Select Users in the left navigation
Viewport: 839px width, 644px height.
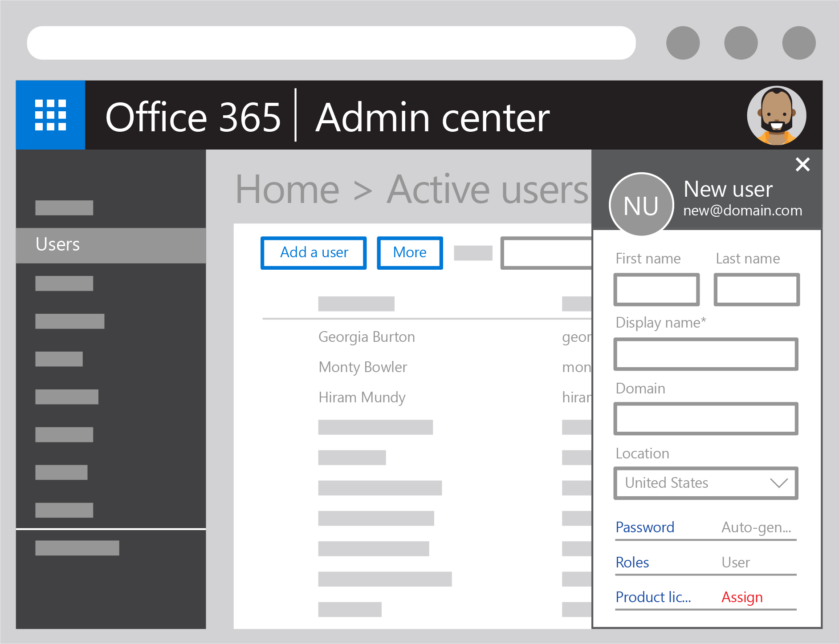[111, 245]
